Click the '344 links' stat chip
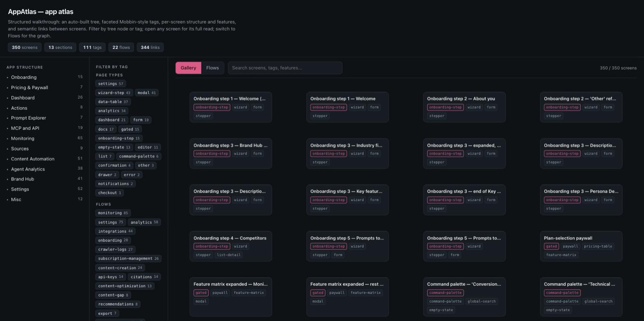The image size is (644, 321). [150, 47]
